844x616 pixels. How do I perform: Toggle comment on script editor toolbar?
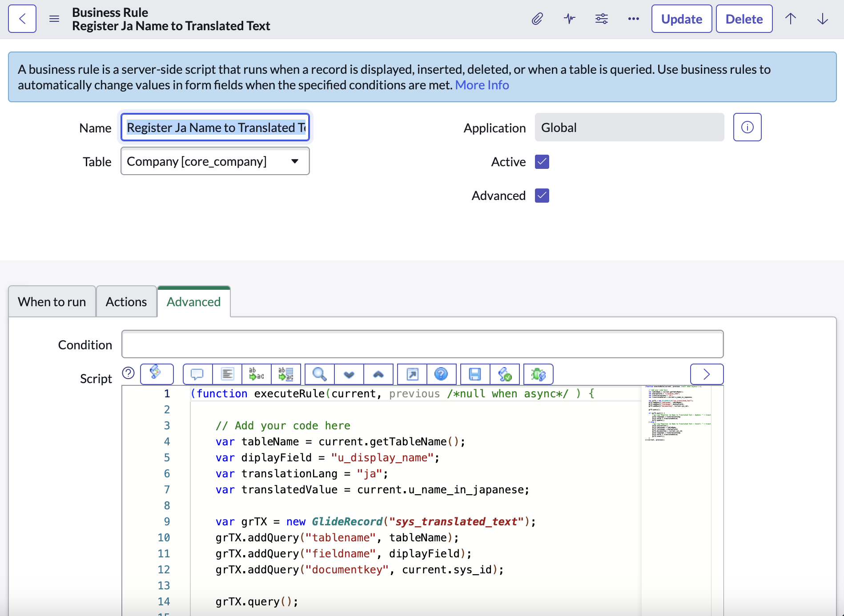tap(197, 374)
